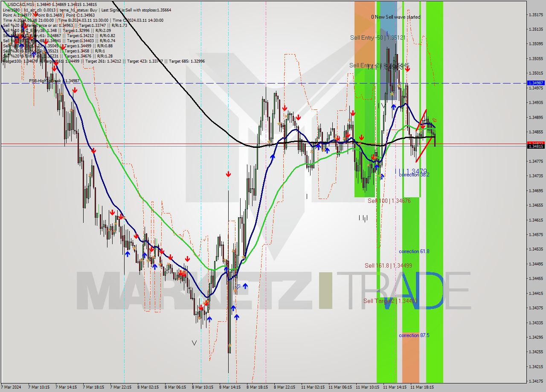546x392 pixels.
Task: Click the 1.34735 price axis value
Action: [536, 176]
